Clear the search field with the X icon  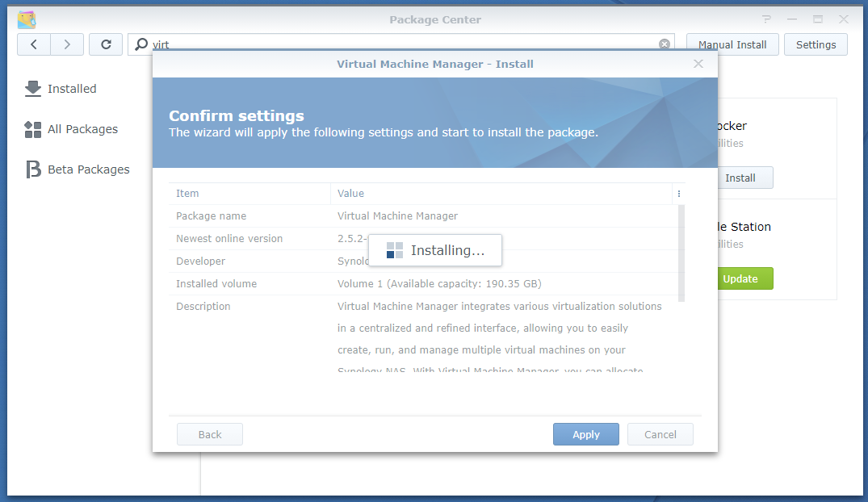coord(665,44)
